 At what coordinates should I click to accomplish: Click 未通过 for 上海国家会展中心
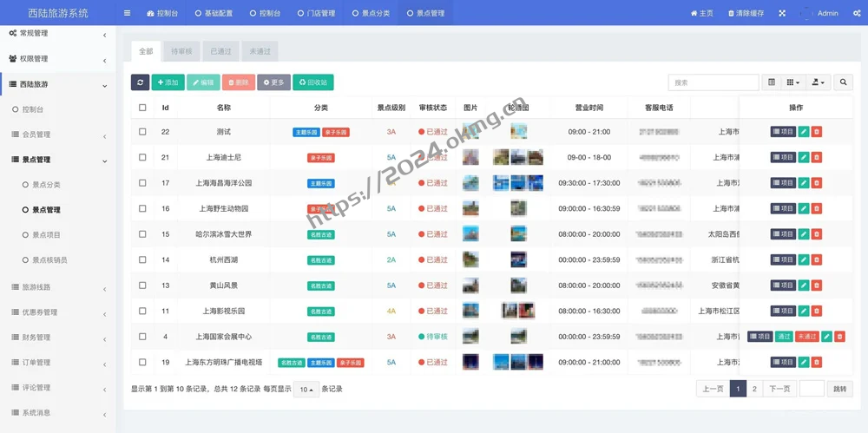(x=807, y=336)
